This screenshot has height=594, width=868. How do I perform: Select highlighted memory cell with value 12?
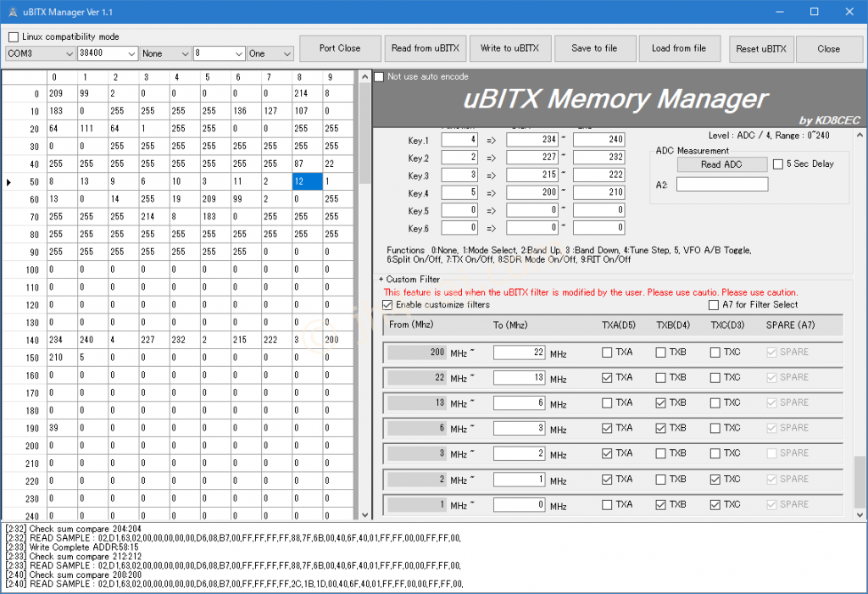pyautogui.click(x=307, y=181)
